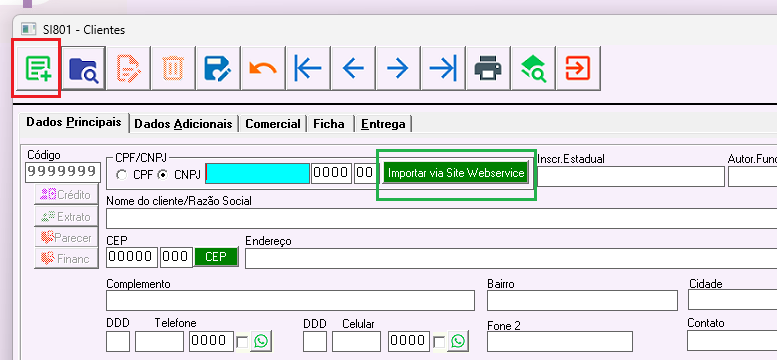The image size is (777, 360).
Task: Exit the screen with the red exit icon
Action: tap(577, 68)
